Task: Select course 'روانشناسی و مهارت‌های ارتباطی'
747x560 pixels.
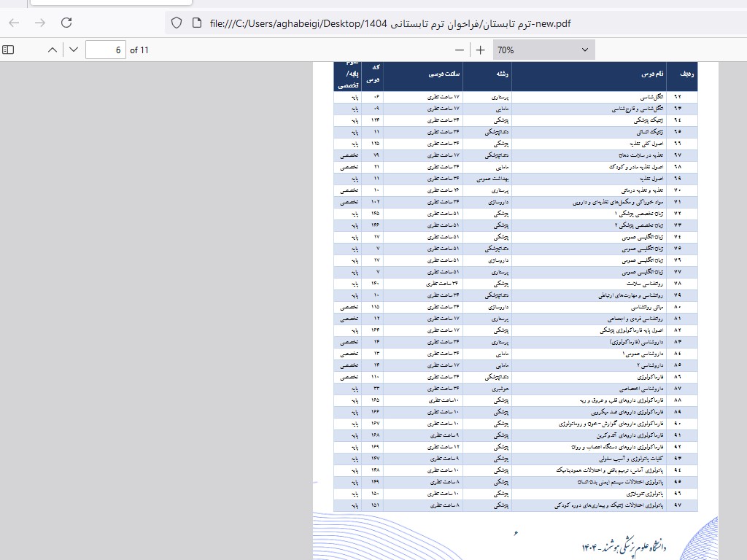Action: click(631, 295)
